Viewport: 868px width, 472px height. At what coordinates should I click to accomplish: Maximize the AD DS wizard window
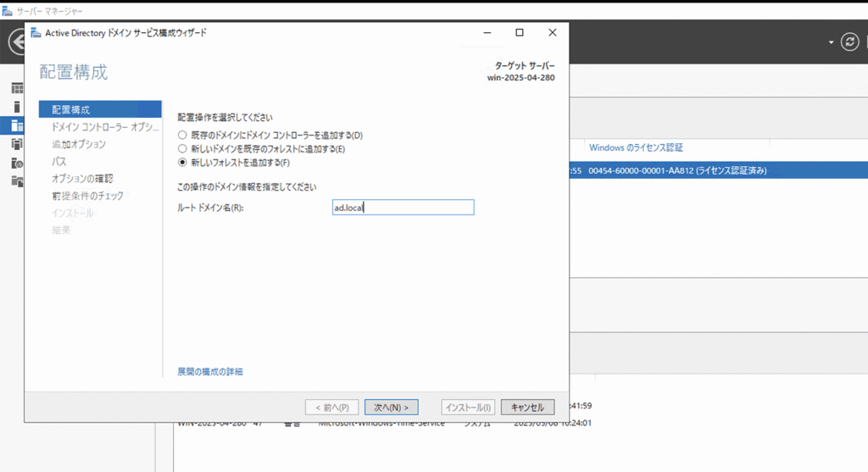click(520, 33)
